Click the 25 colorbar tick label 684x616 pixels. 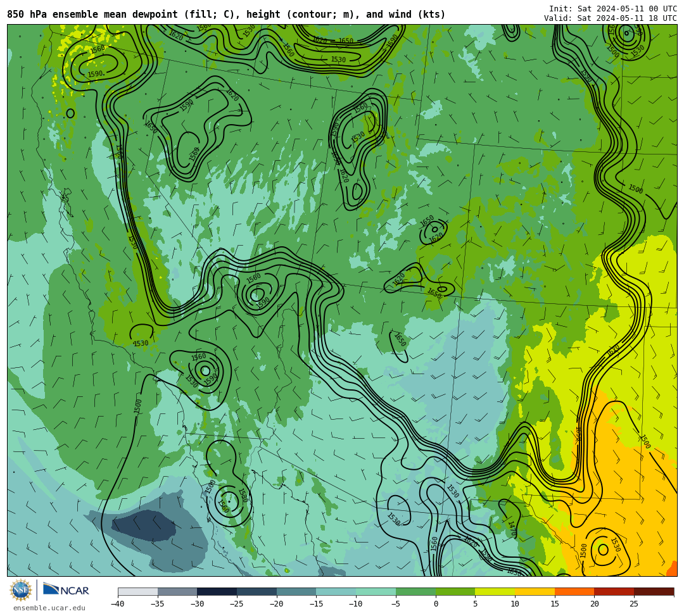[x=634, y=604]
